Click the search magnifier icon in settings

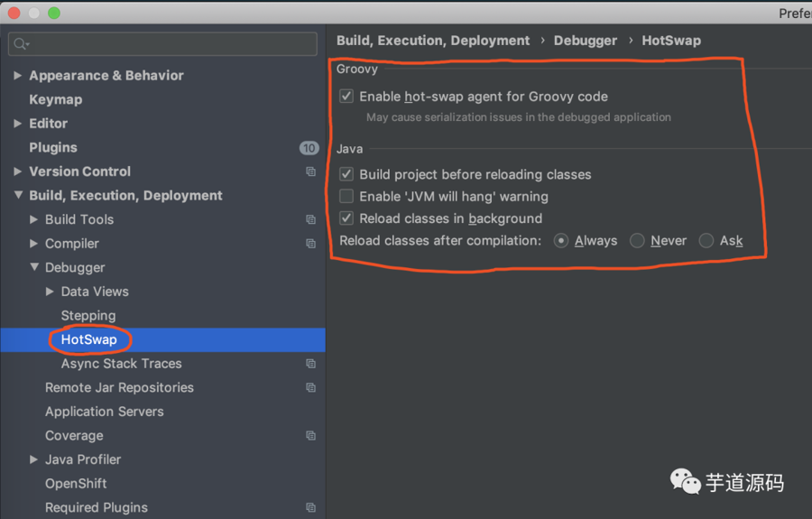coord(21,43)
